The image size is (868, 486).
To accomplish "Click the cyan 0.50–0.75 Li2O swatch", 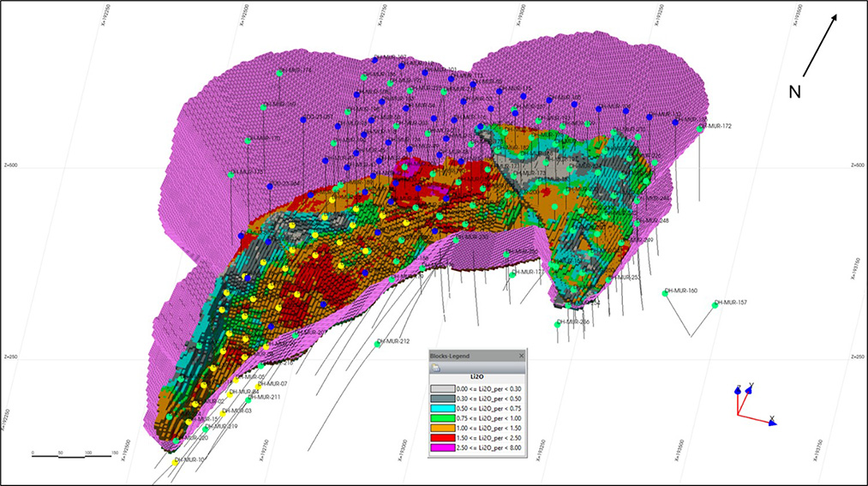I will (442, 407).
